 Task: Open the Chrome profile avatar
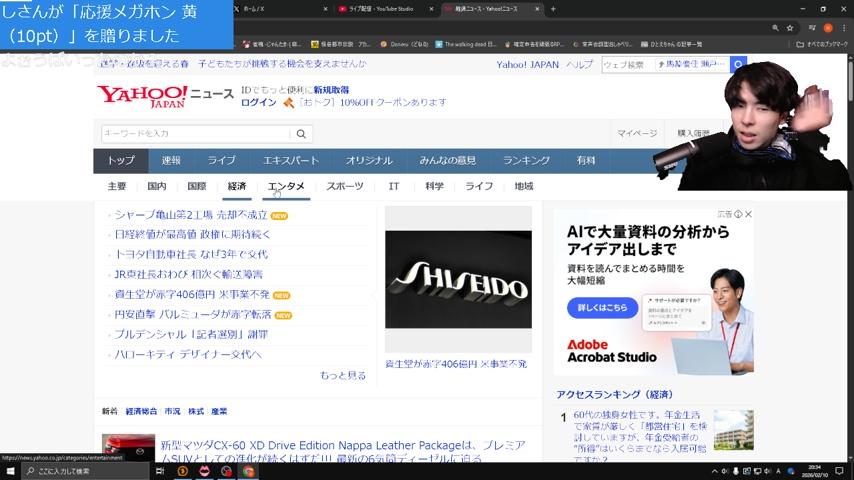pyautogui.click(x=828, y=28)
